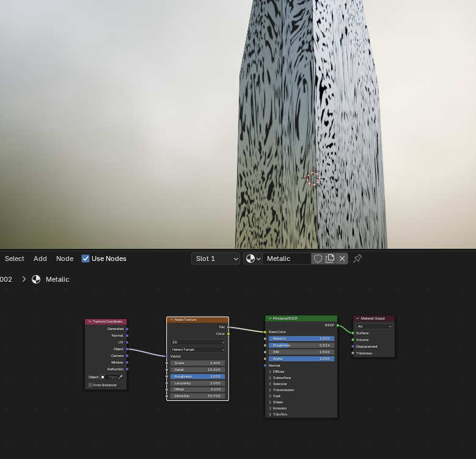
Task: Open the Slot 1 dropdown
Action: 216,259
